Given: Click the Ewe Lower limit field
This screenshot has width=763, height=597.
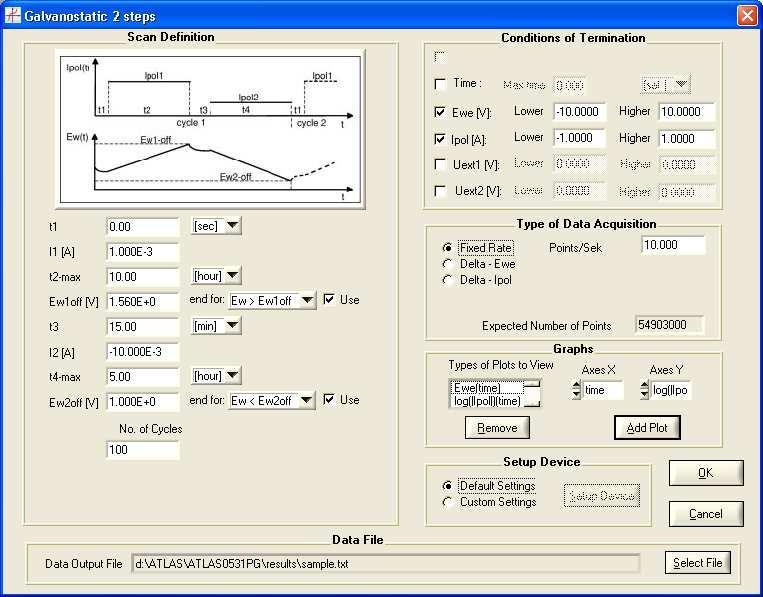Looking at the screenshot, I should coord(580,111).
